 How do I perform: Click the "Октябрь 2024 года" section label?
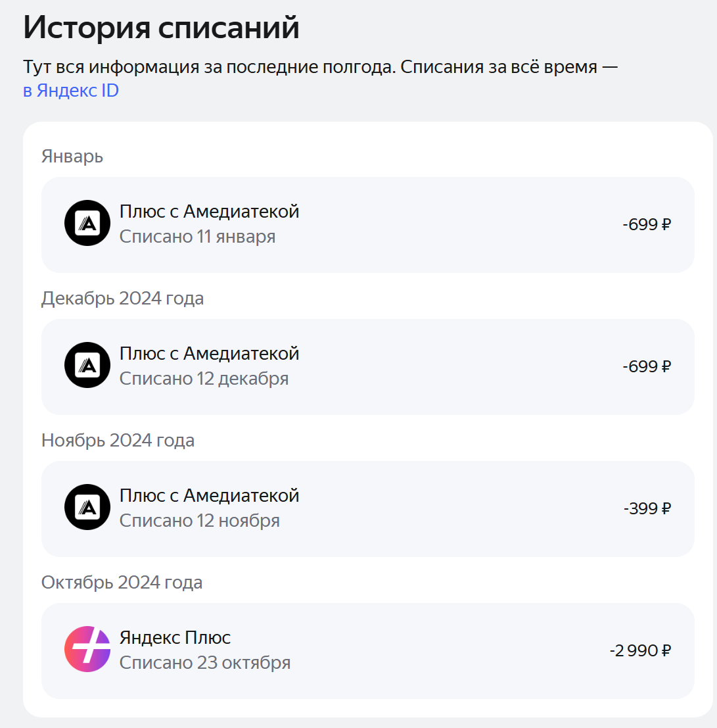pos(122,583)
